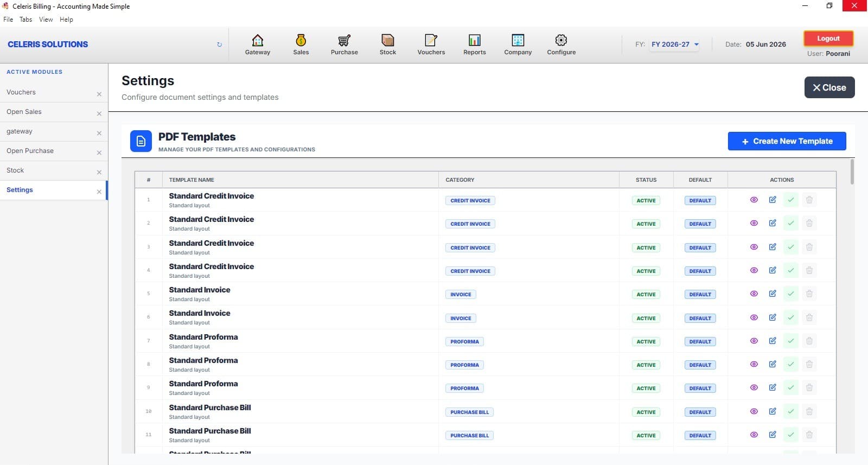Viewport: 868px width, 465px height.
Task: Click the Close settings button
Action: [x=829, y=87]
